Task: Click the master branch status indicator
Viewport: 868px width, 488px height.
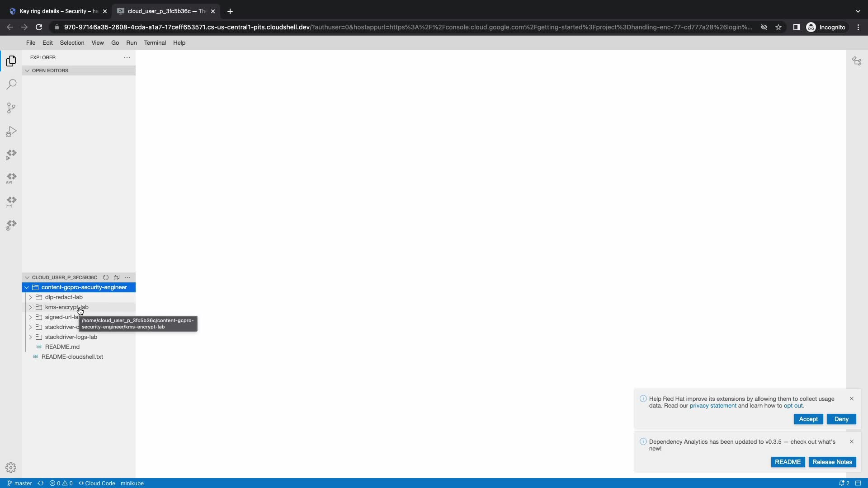Action: [20, 483]
